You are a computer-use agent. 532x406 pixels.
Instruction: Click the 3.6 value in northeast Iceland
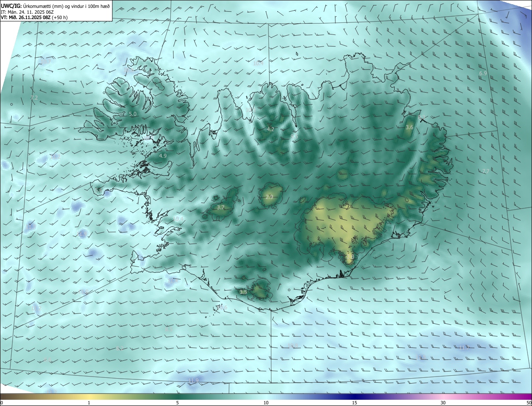coord(409,127)
